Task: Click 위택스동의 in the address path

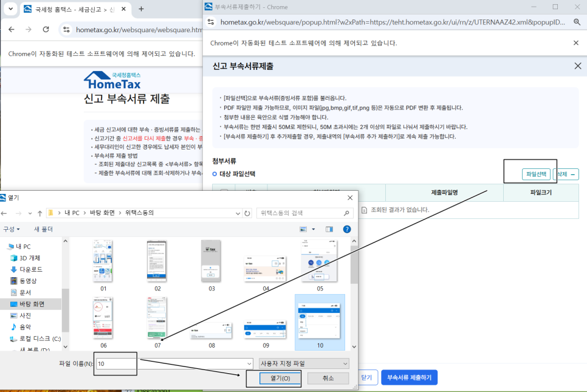Action: click(139, 213)
